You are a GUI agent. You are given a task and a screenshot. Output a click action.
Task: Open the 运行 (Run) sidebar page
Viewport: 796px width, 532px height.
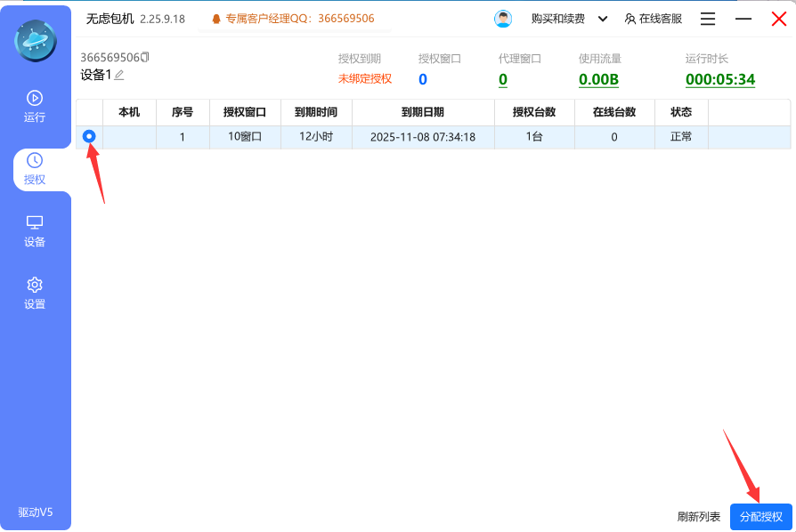coord(35,106)
